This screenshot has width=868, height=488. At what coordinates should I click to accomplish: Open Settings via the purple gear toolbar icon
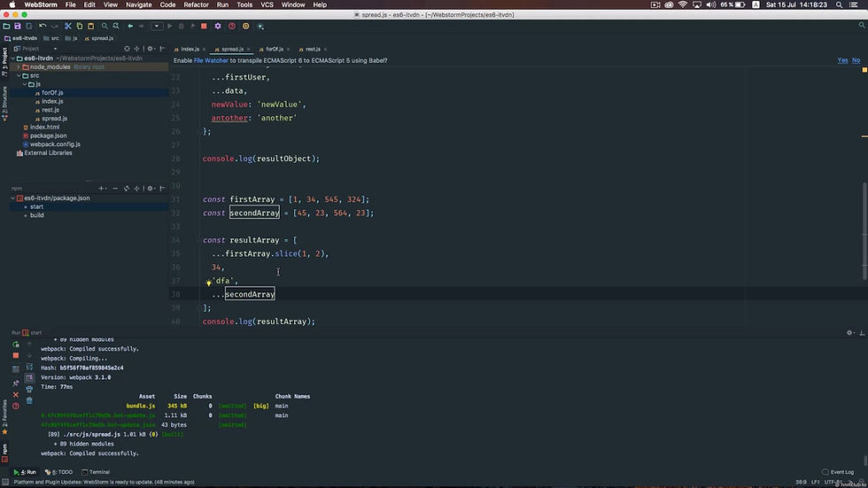pyautogui.click(x=218, y=26)
